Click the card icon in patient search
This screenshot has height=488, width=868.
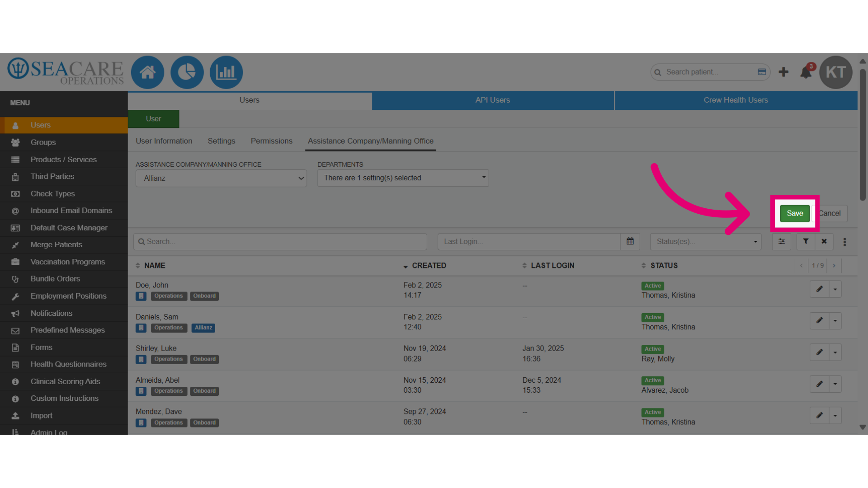coord(762,72)
